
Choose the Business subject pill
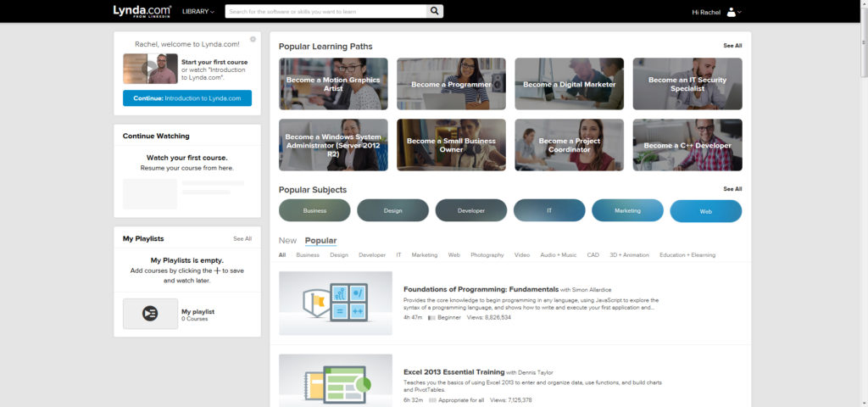click(x=314, y=211)
